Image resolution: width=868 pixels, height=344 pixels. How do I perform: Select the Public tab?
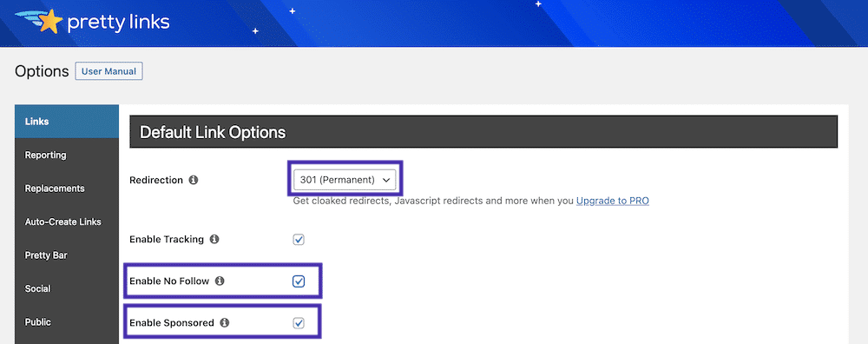pyautogui.click(x=67, y=321)
